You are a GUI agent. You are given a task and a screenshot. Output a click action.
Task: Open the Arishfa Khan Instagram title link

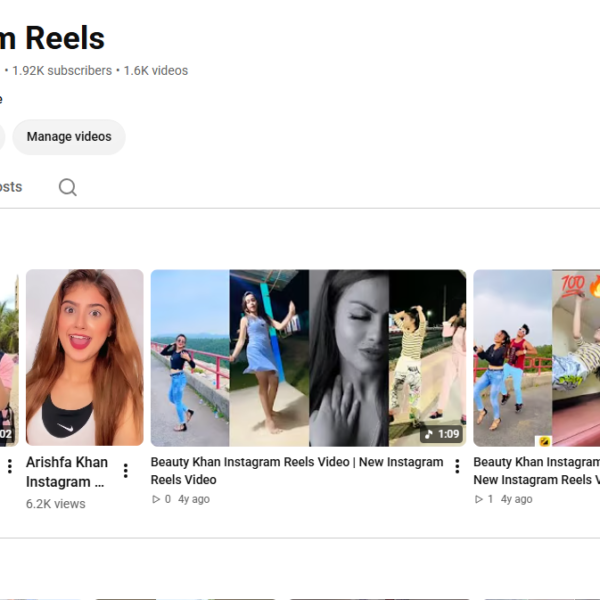coord(67,472)
